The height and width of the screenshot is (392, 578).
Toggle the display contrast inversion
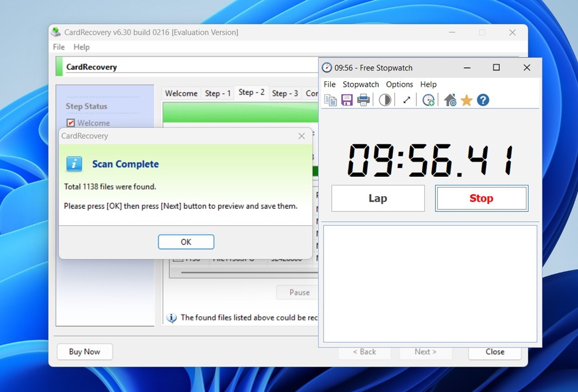pyautogui.click(x=385, y=100)
